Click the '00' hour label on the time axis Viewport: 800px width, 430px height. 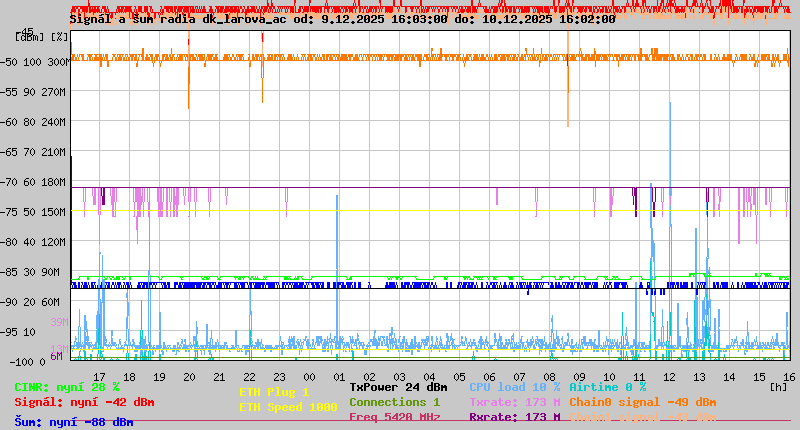pos(310,377)
